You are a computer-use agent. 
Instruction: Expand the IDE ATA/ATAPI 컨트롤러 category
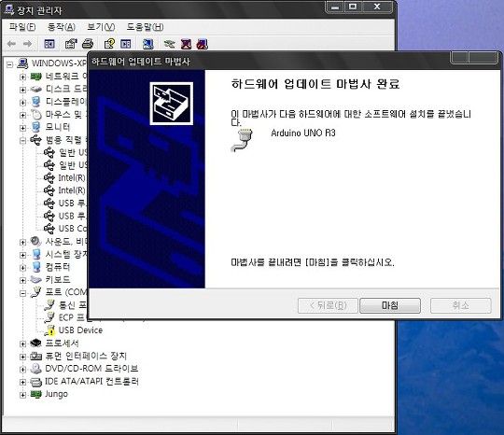[x=22, y=383]
